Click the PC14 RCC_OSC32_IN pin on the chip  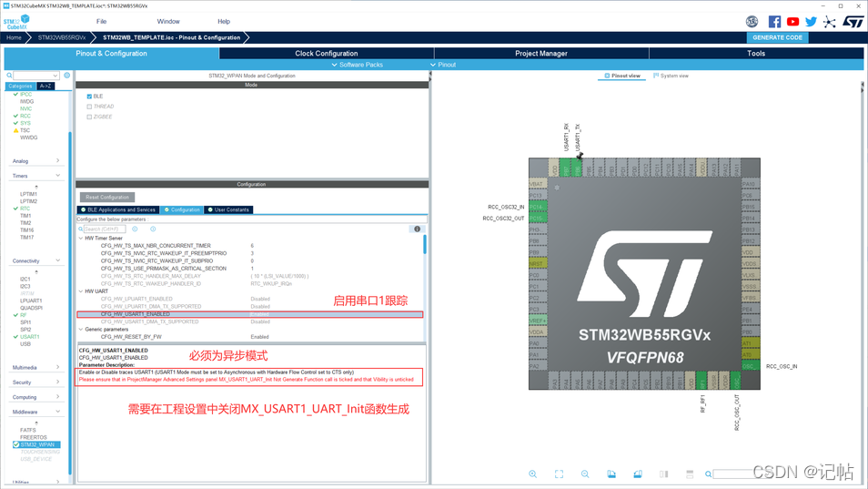tap(538, 207)
